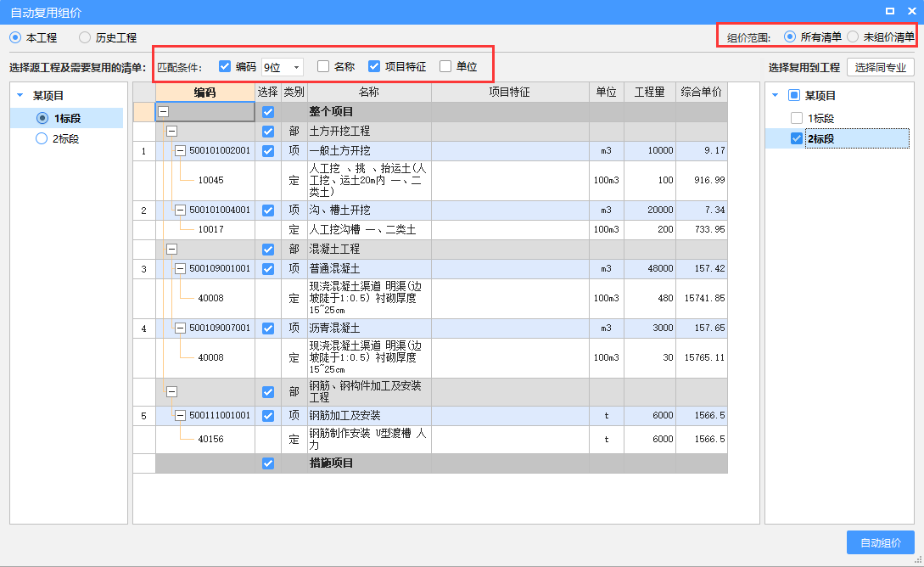Enable the 名称 match condition checkbox
Screen dimensions: 924x567
click(x=323, y=66)
